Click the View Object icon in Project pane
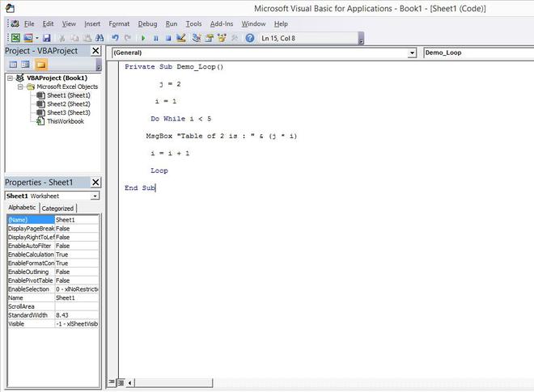The height and width of the screenshot is (392, 534). click(x=26, y=65)
